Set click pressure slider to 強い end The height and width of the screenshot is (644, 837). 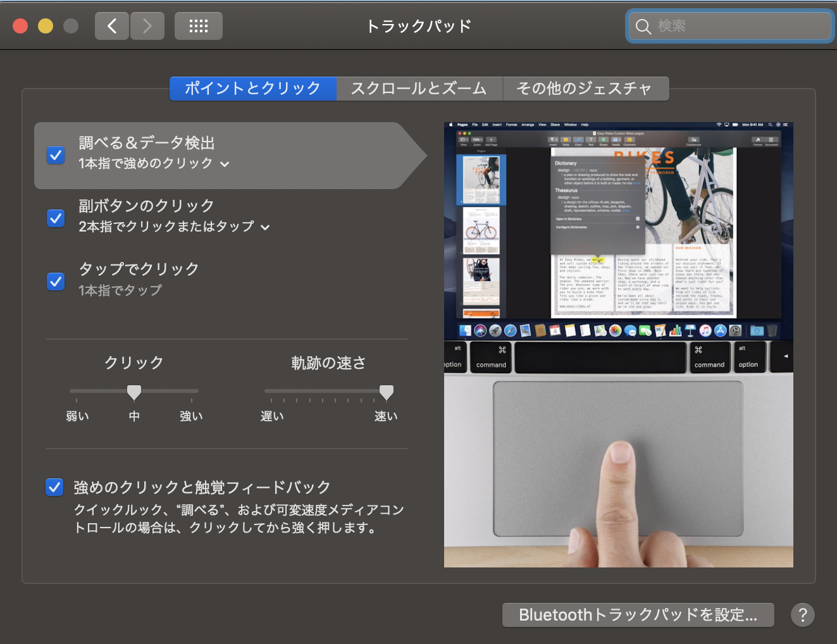click(x=192, y=392)
